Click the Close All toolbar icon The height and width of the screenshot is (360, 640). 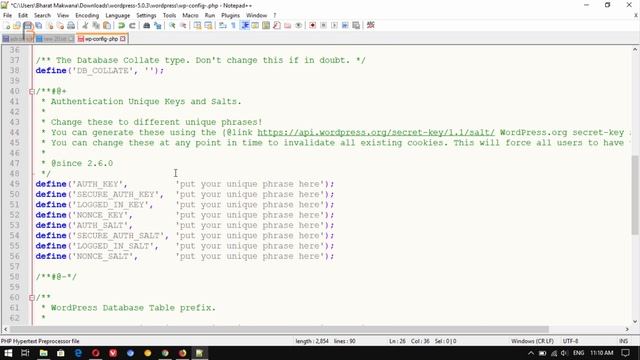click(x=60, y=25)
